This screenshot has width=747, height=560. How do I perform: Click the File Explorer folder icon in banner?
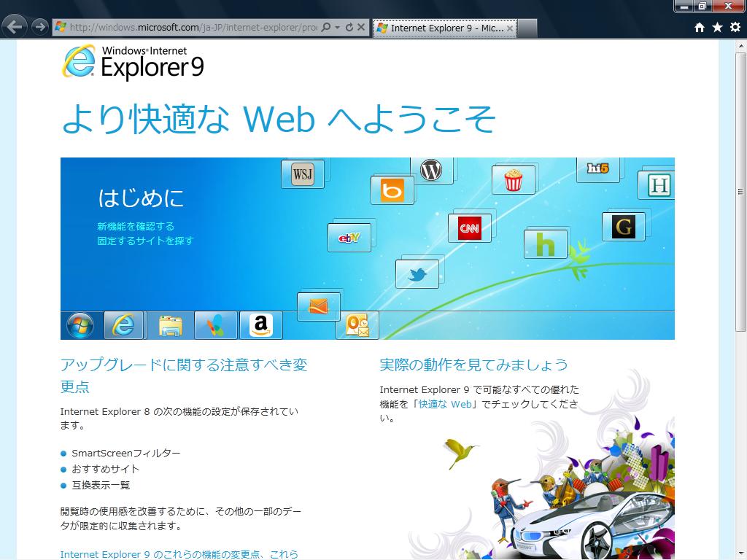pyautogui.click(x=170, y=325)
